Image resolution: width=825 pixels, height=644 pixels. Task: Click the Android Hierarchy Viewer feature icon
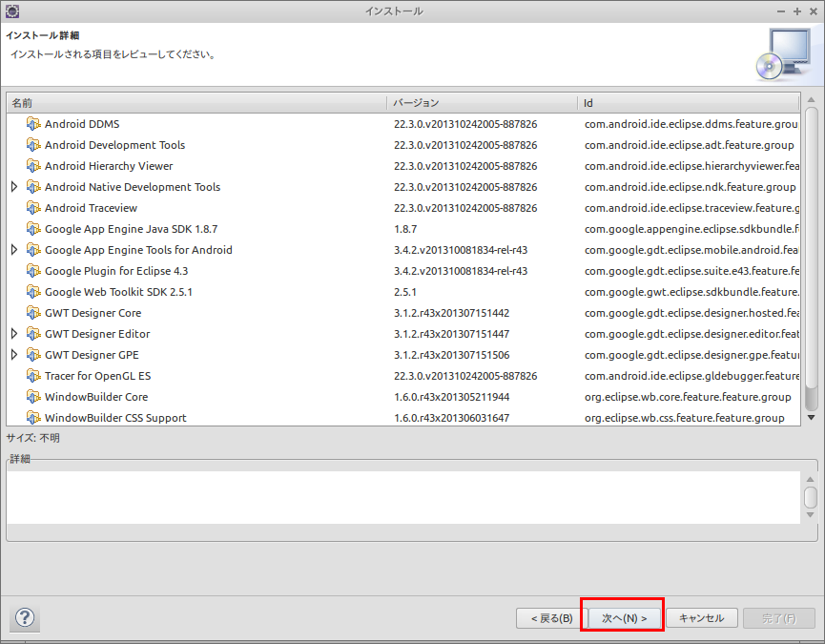click(x=33, y=166)
